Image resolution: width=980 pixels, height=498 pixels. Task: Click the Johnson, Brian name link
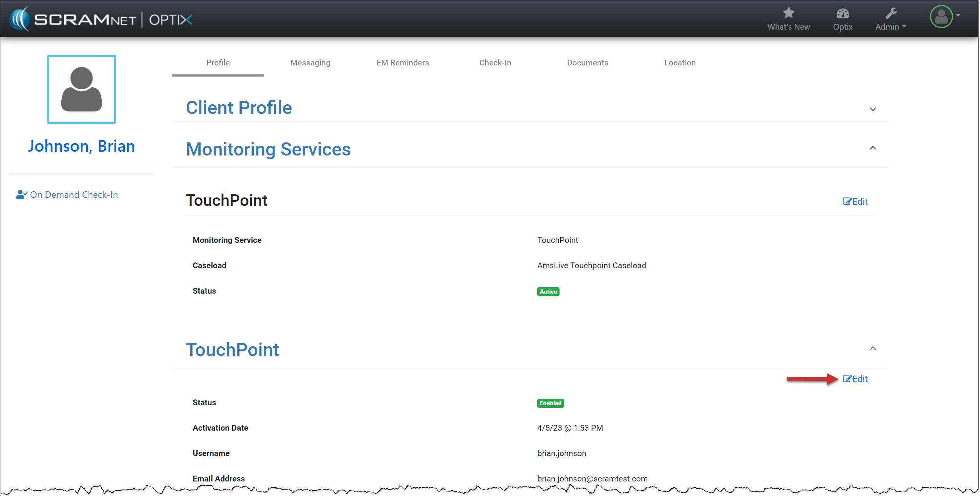81,146
